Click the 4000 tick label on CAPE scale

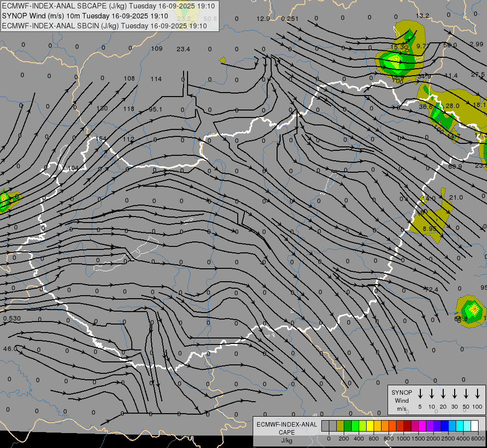pyautogui.click(x=464, y=439)
